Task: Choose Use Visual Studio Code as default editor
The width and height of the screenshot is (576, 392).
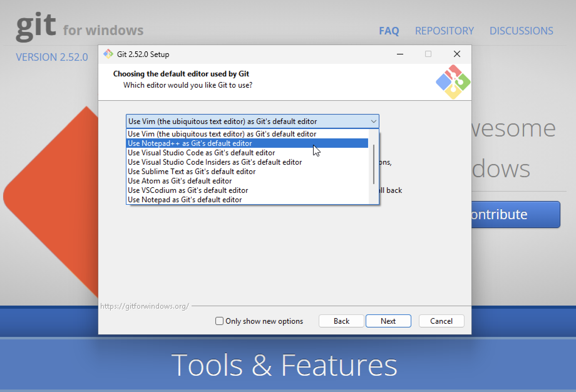Action: pyautogui.click(x=247, y=153)
